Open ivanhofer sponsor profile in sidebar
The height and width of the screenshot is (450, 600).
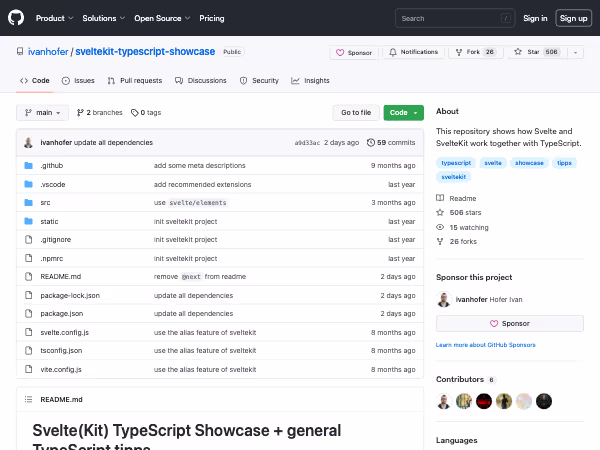coord(479,300)
